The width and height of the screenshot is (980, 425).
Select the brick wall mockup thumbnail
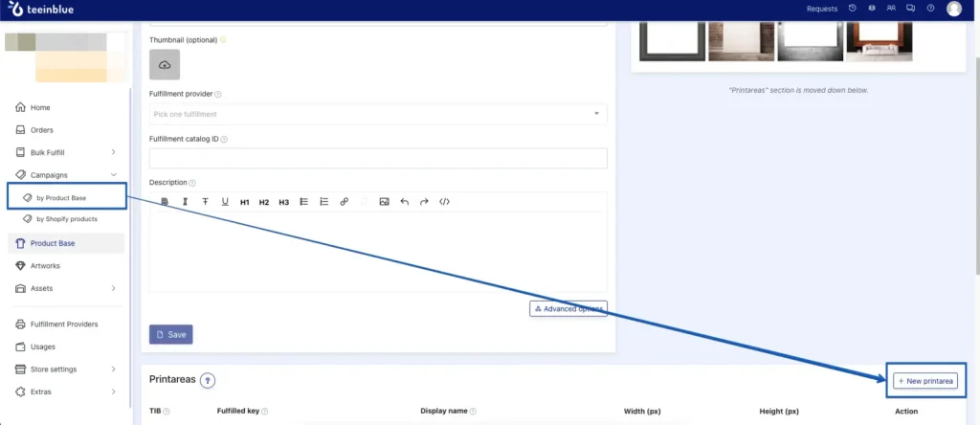point(742,41)
